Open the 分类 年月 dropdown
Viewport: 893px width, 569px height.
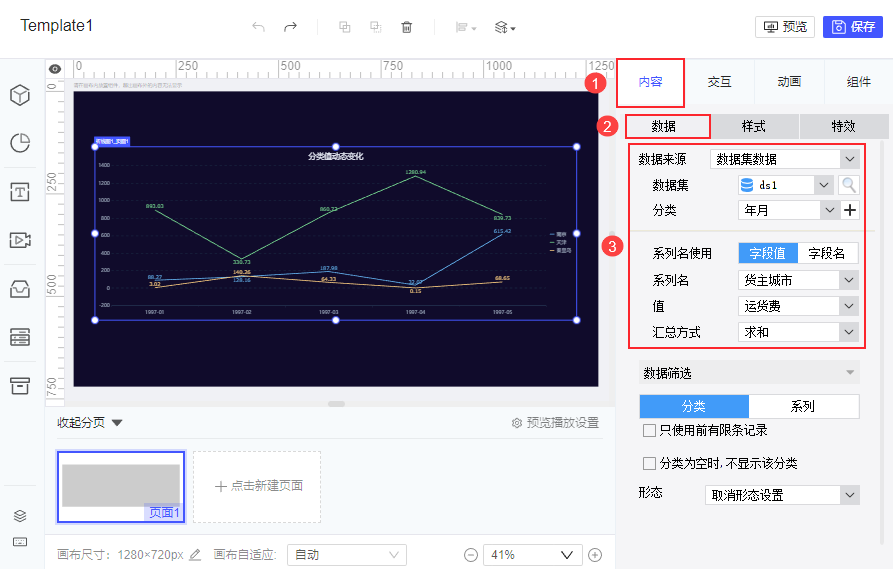tap(788, 210)
